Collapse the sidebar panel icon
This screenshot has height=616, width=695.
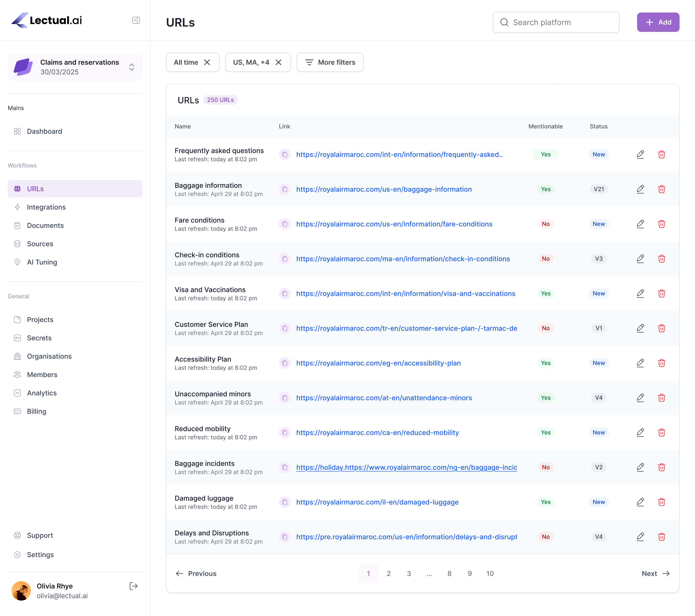pyautogui.click(x=136, y=21)
